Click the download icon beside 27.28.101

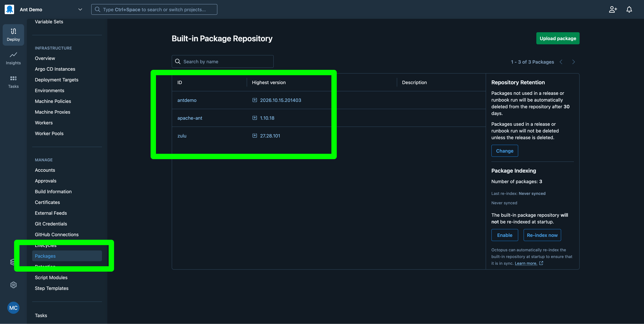click(x=255, y=136)
